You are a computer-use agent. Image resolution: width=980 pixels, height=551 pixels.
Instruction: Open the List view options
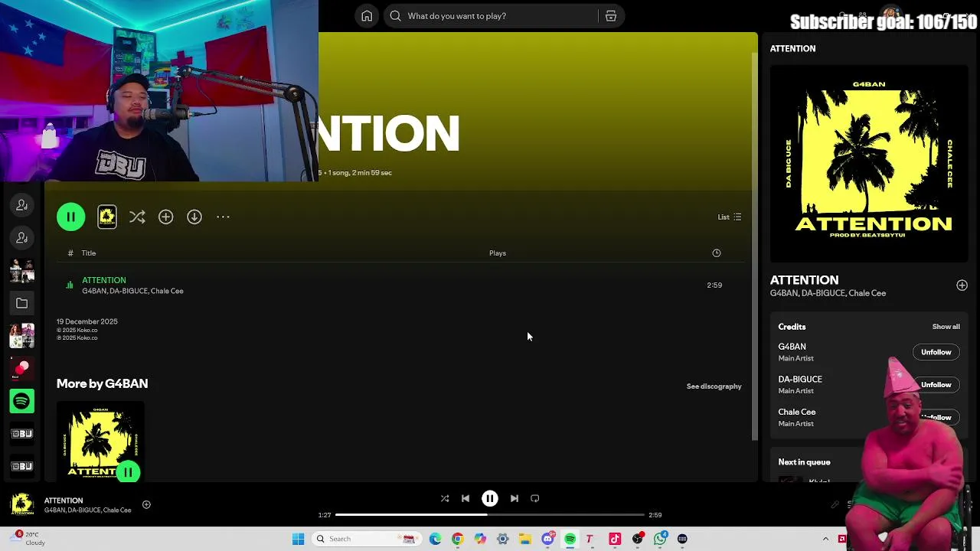(729, 217)
